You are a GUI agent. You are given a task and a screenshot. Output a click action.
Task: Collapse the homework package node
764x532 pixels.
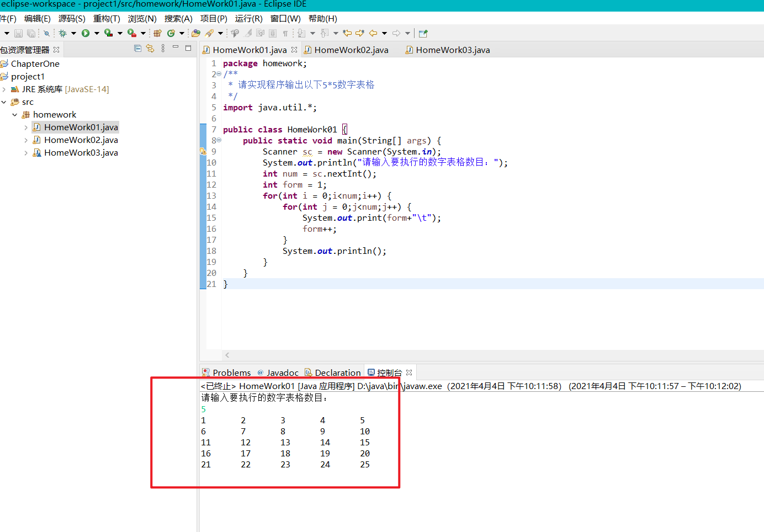(15, 115)
